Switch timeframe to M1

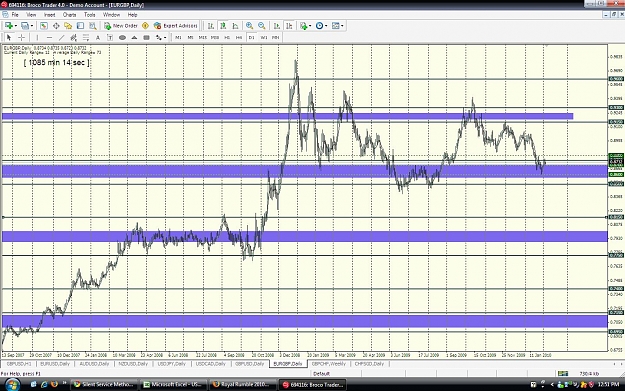[178, 37]
